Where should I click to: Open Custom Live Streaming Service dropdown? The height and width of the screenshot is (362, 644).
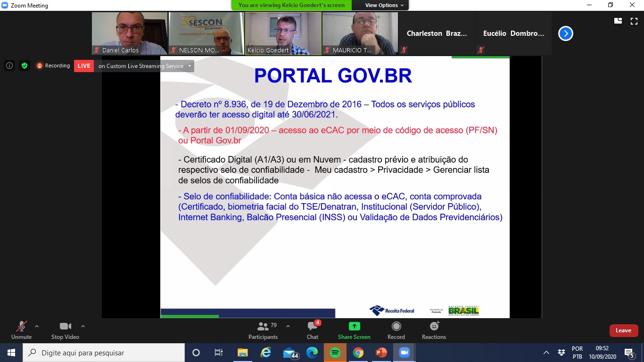click(144, 66)
